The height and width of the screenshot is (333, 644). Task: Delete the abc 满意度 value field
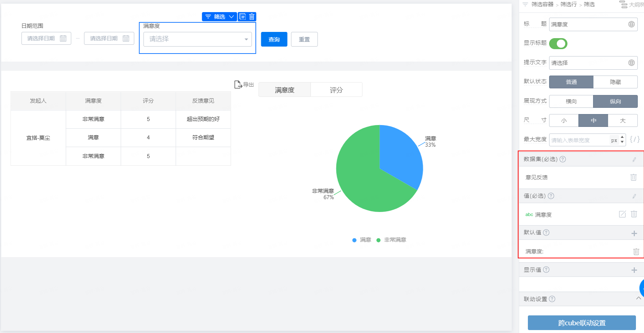[634, 214]
